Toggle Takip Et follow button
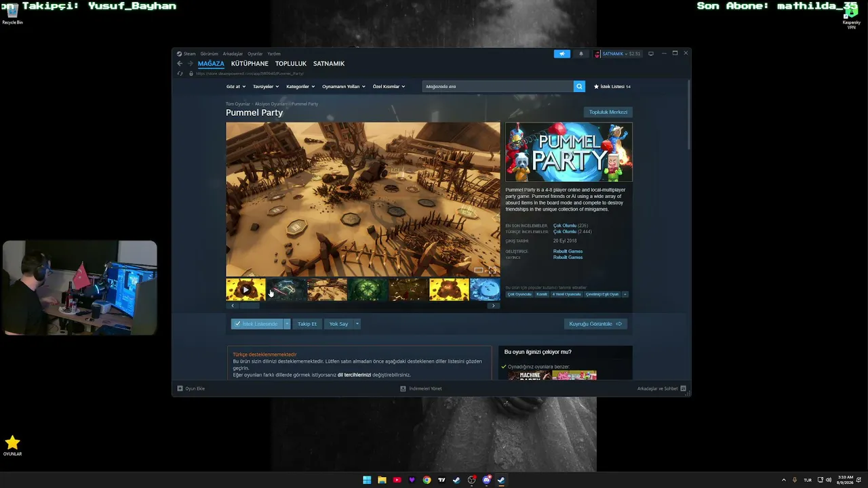 pos(307,324)
